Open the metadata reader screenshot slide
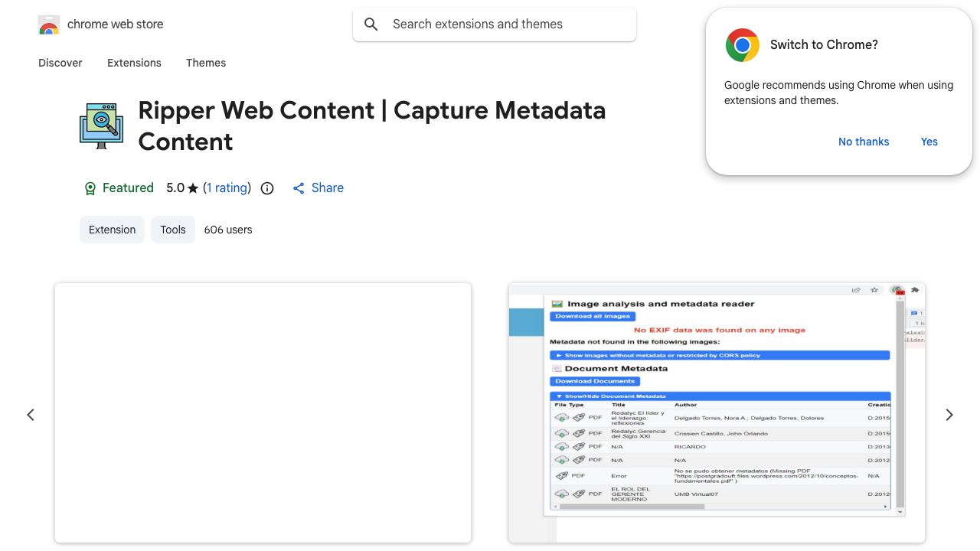The image size is (980, 551). (717, 413)
